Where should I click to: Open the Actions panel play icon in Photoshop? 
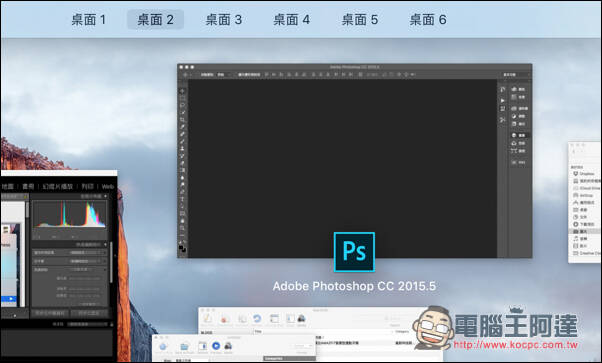click(x=503, y=101)
